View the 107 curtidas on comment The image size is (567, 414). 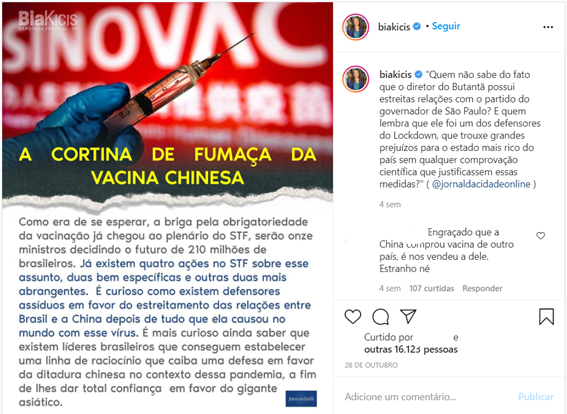pyautogui.click(x=431, y=288)
